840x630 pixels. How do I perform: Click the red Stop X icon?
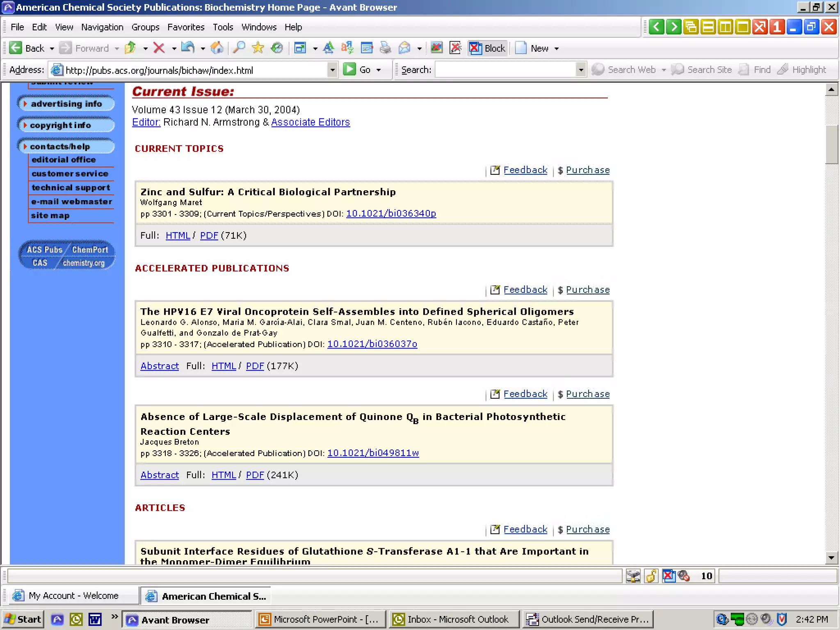[159, 48]
